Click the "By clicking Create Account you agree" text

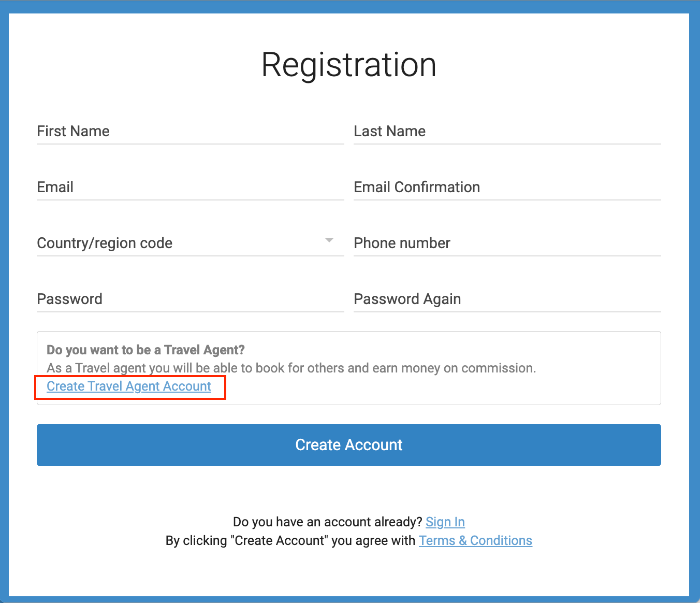pos(290,541)
